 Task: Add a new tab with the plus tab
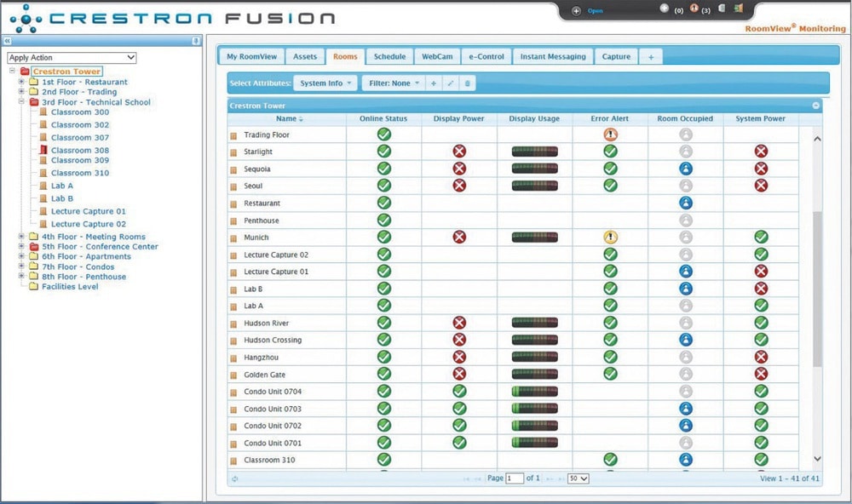(x=651, y=57)
